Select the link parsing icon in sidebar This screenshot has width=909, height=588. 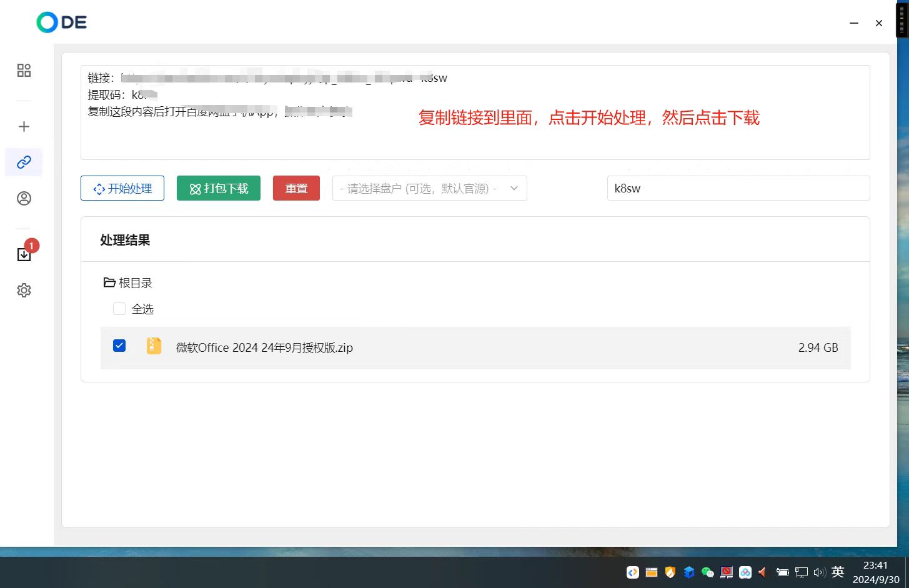(x=24, y=162)
